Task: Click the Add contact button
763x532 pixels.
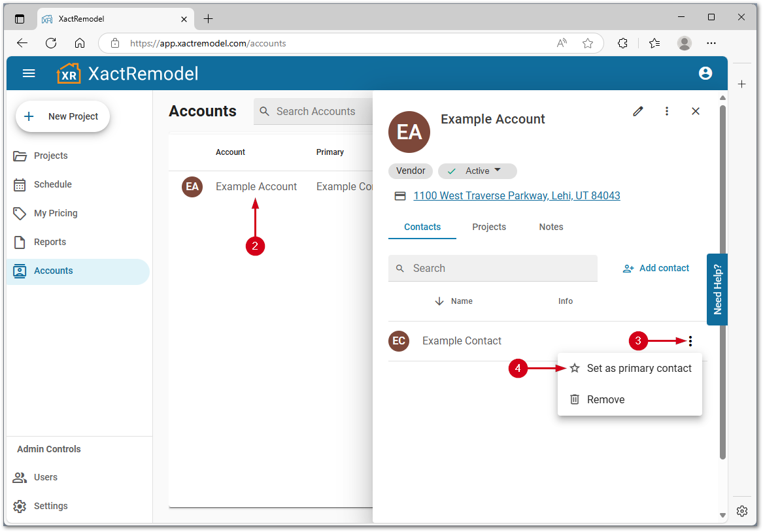Action: click(656, 269)
